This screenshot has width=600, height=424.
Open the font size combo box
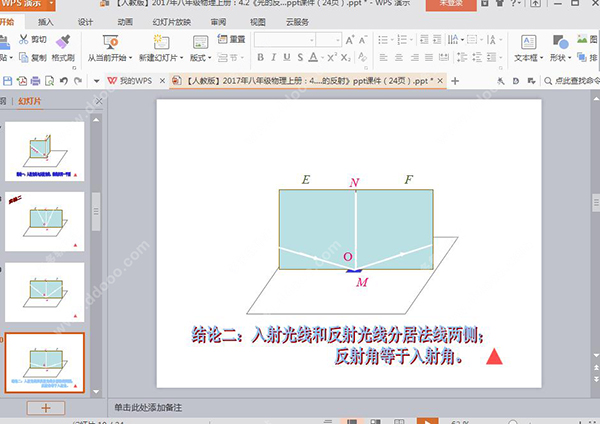[328, 40]
